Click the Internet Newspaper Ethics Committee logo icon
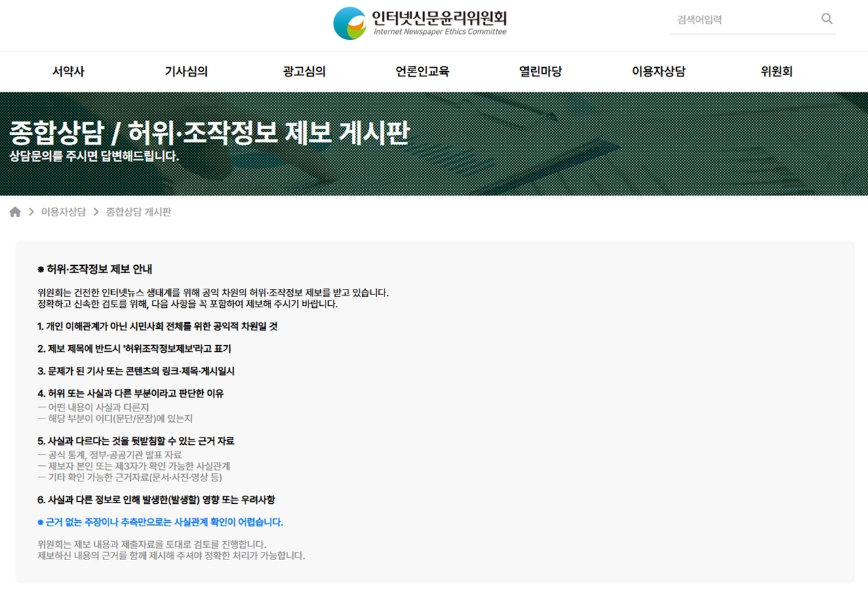The image size is (868, 592). point(350,24)
